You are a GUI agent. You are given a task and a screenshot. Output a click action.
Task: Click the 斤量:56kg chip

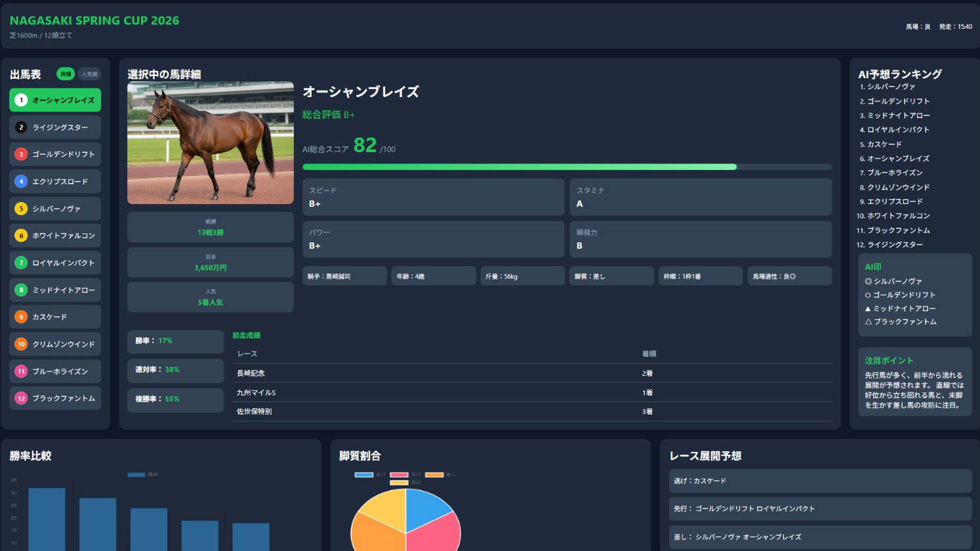click(523, 276)
